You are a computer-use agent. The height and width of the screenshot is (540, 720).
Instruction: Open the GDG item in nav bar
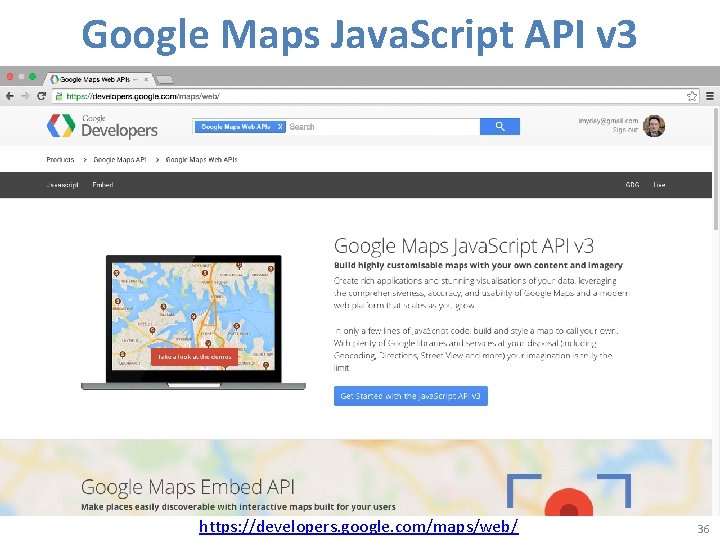click(x=632, y=185)
